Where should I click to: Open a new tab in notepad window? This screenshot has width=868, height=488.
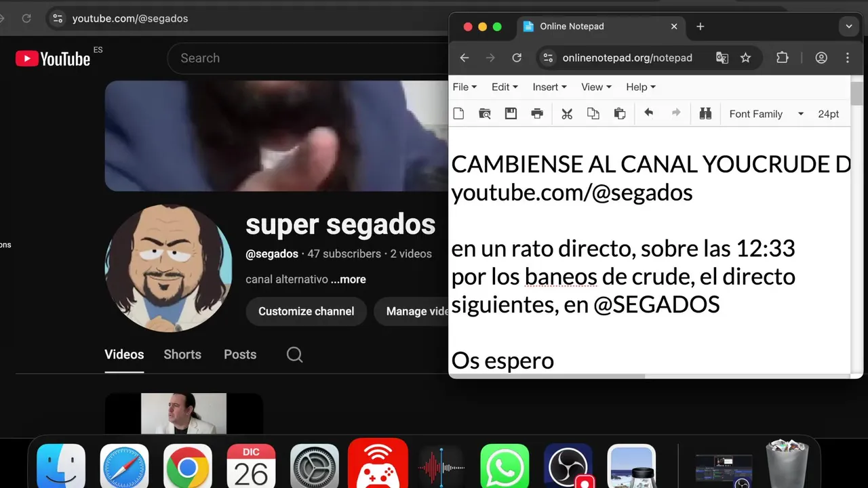click(x=701, y=26)
